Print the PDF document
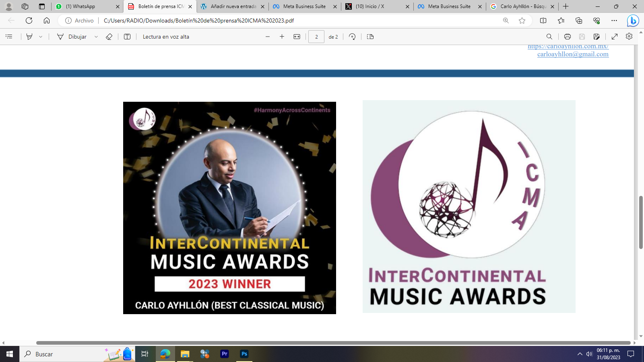The height and width of the screenshot is (362, 644). (568, 37)
